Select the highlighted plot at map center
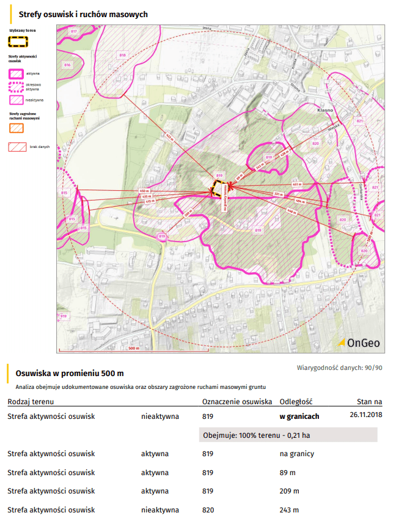 219,188
